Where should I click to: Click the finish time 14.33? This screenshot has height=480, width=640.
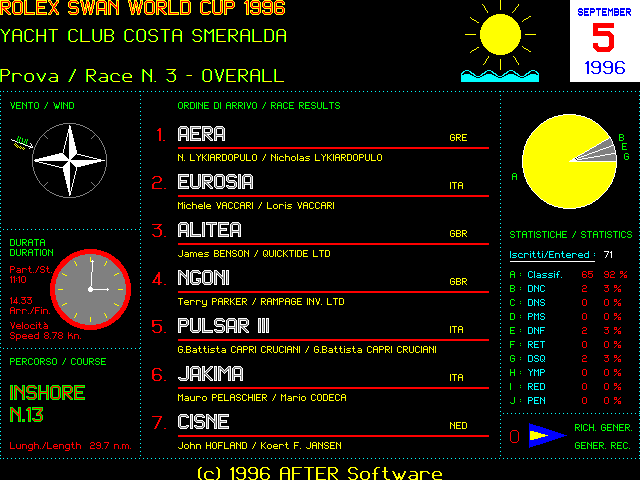coord(21,301)
